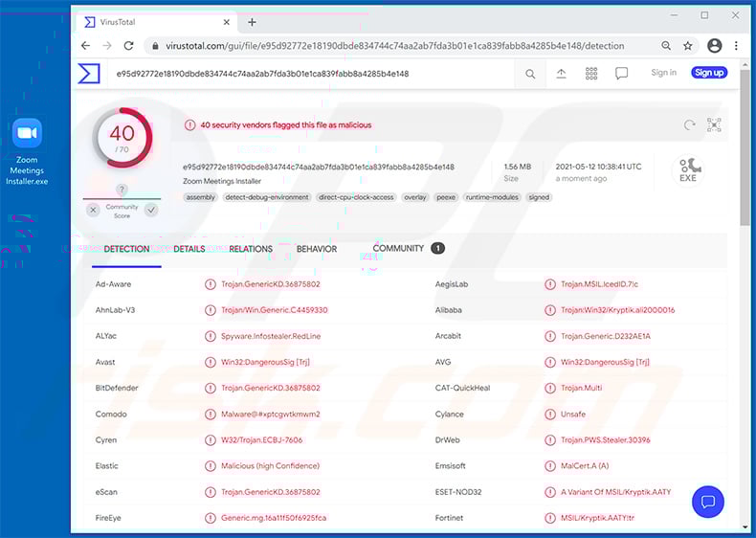Select the VirusTotal browser tab
756x538 pixels.
point(157,22)
